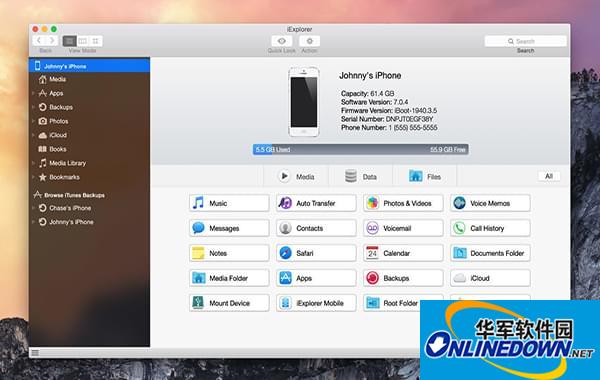Open Call History
The image size is (600, 380).
click(x=490, y=228)
